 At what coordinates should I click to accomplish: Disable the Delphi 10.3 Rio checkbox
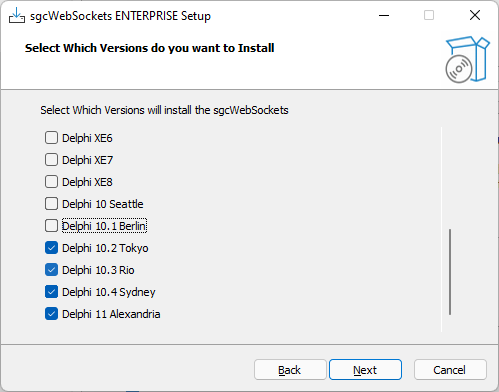pos(51,270)
